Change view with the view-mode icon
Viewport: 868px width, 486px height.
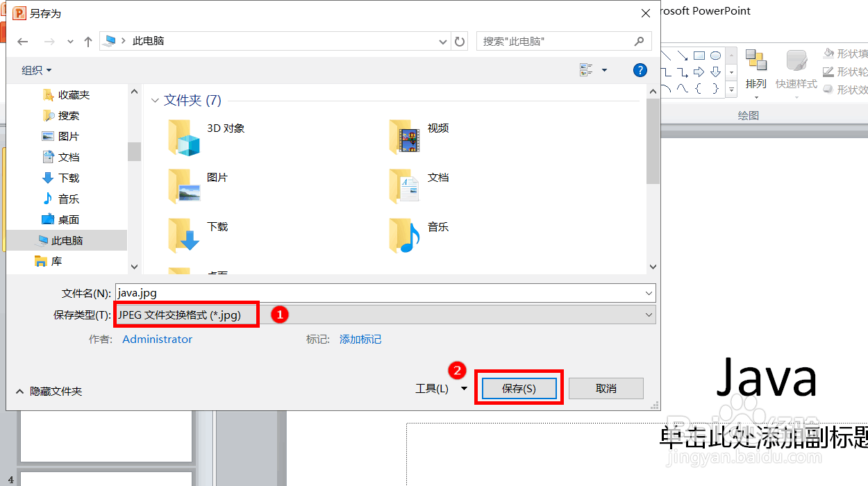pos(587,70)
